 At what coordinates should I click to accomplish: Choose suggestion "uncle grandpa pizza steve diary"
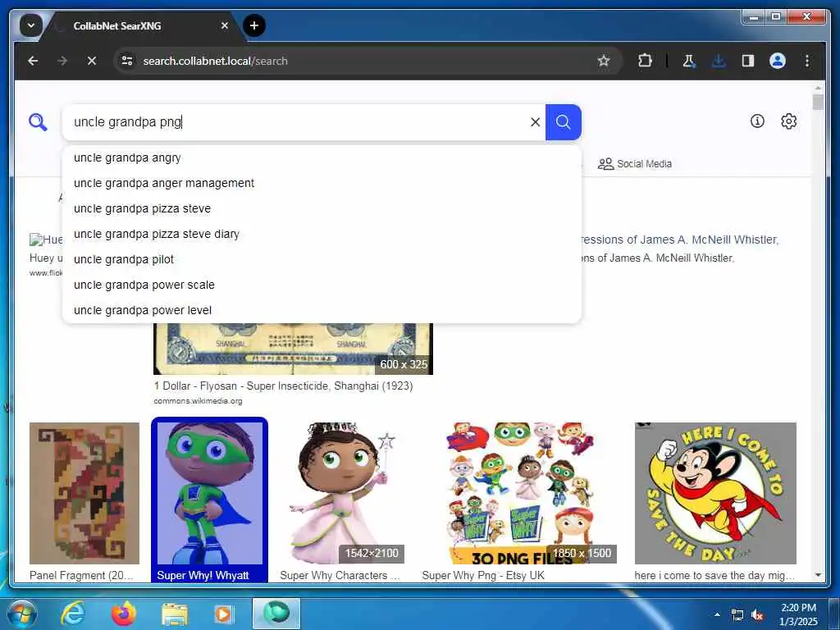322,234
